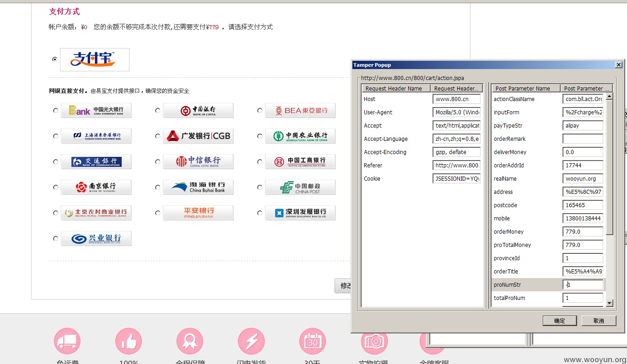Click post parameter scrollbar down arrow
The height and width of the screenshot is (364, 627).
[609, 303]
